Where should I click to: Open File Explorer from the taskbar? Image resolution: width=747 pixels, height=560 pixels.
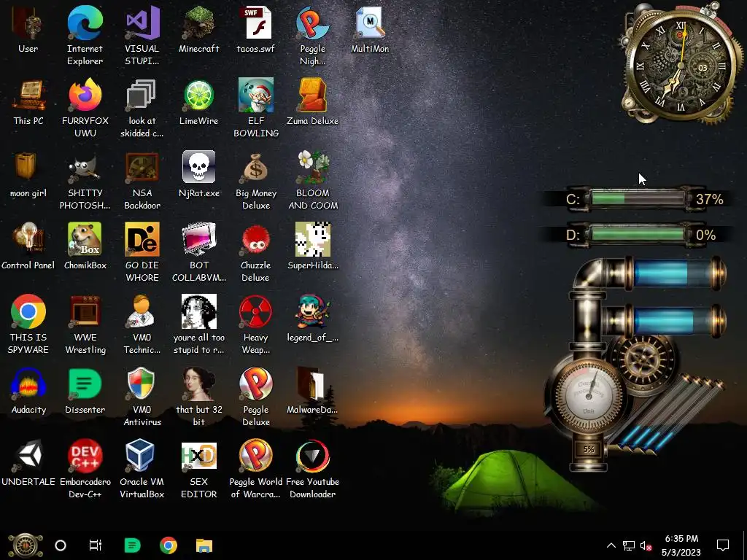coord(204,545)
